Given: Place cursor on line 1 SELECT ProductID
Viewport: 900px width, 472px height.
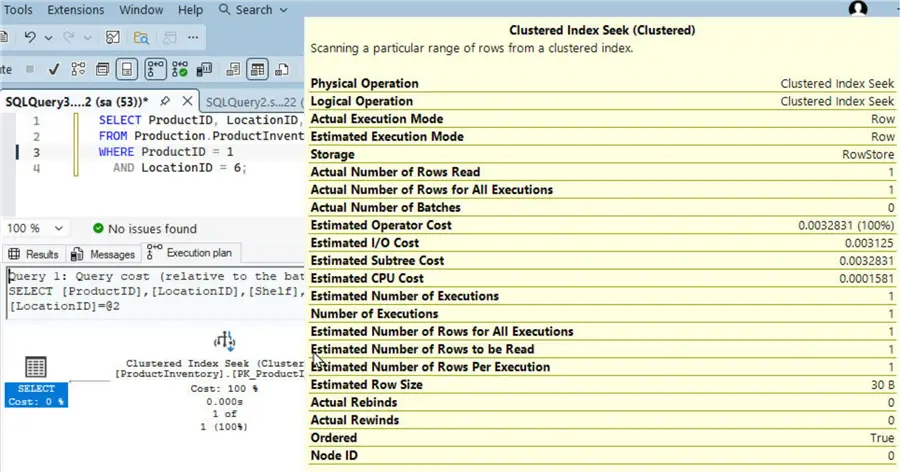Looking at the screenshot, I should point(201,120).
